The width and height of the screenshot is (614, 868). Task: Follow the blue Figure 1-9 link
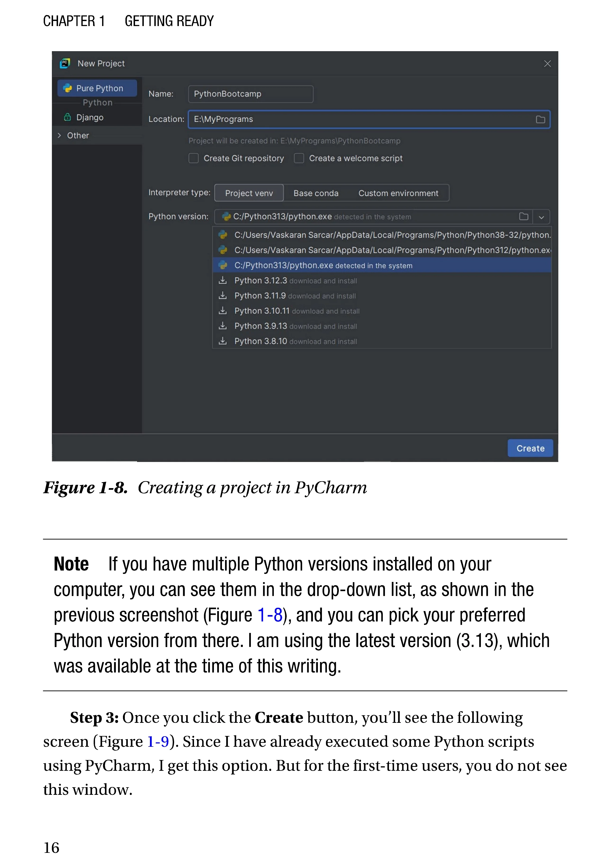point(158,742)
